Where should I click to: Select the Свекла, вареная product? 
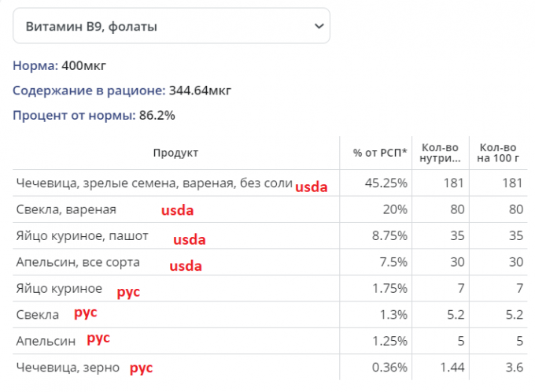point(66,209)
